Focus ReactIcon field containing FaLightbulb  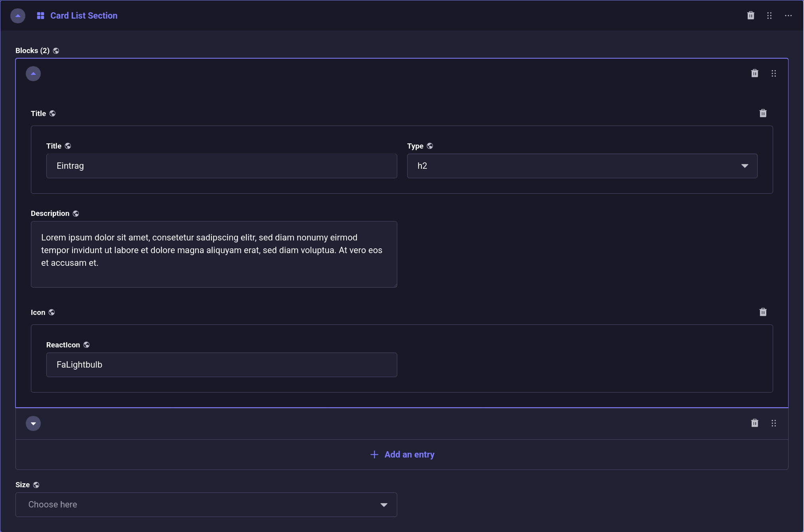point(221,365)
